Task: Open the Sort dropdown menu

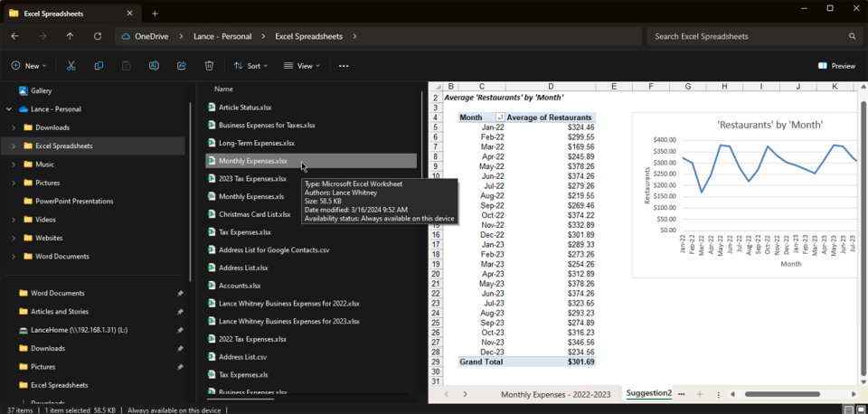Action: coord(250,66)
